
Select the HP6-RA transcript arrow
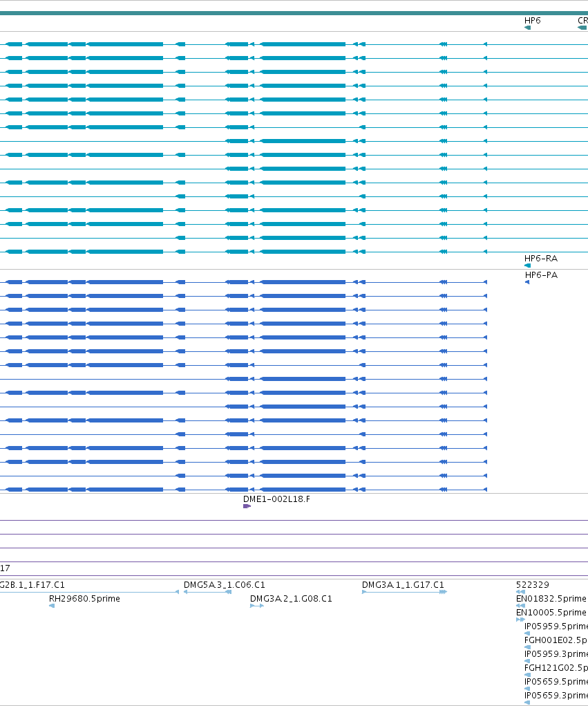(528, 266)
